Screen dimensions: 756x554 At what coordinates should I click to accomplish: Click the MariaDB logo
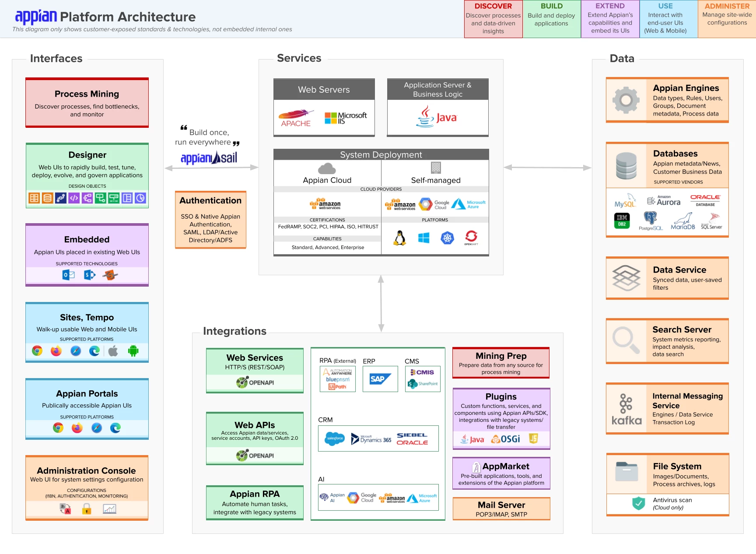coord(683,221)
